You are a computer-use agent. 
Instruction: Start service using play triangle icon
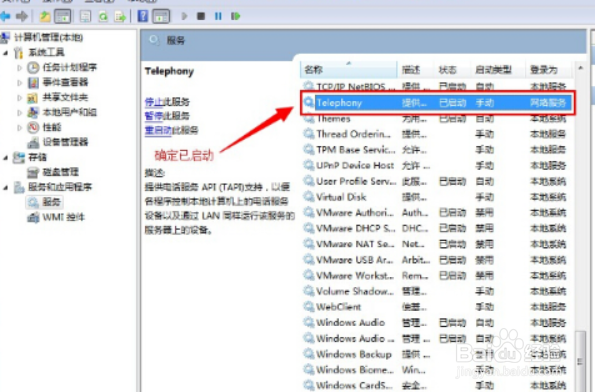pos(184,16)
